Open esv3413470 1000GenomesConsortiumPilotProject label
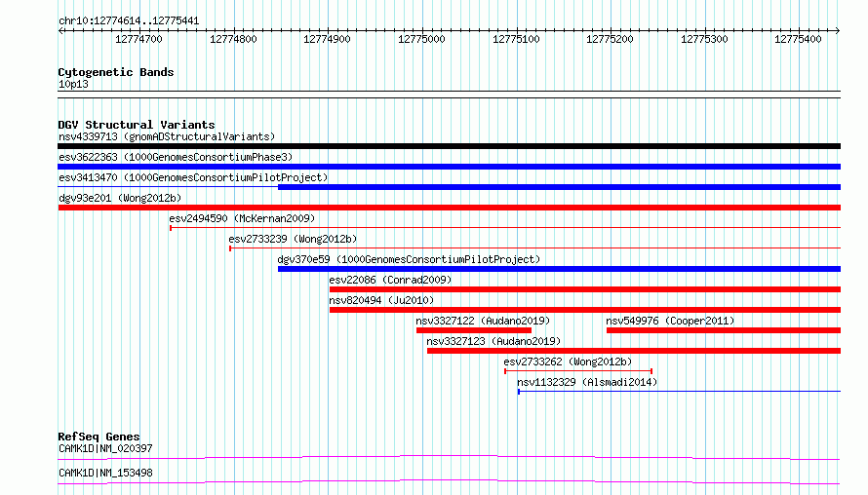The height and width of the screenshot is (495, 868). [x=193, y=177]
